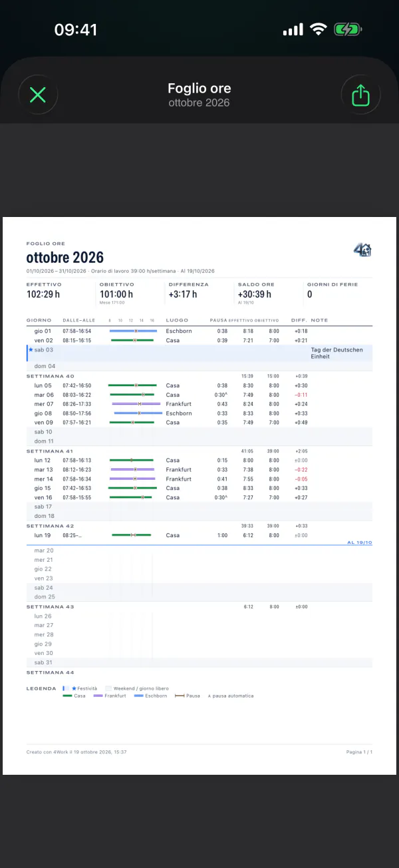Tap the SETTIMANA 41 summary row
The image size is (399, 868).
pos(199,451)
